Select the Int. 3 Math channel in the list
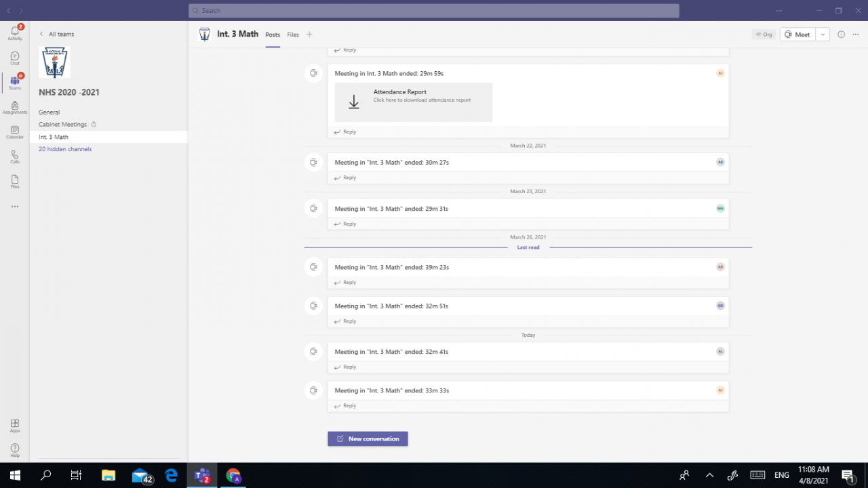 click(108, 137)
